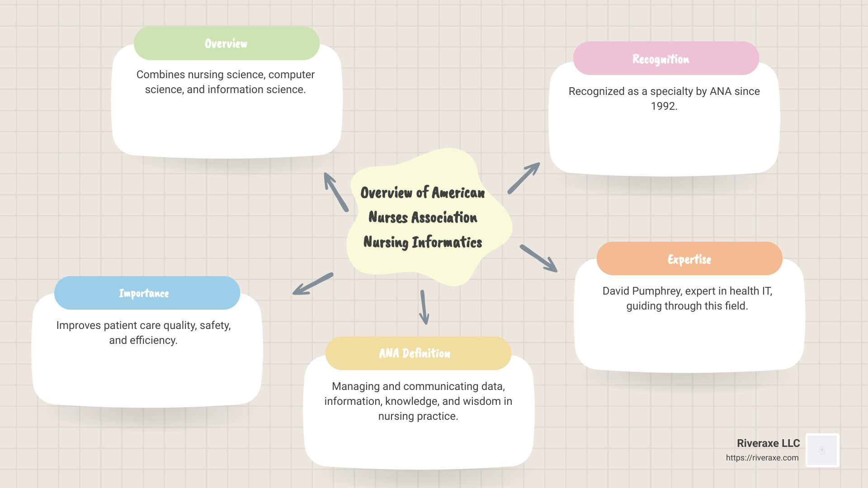Screen dimensions: 868x488
Task: Click the arrow pointing to ANA Definition
Action: point(424,307)
